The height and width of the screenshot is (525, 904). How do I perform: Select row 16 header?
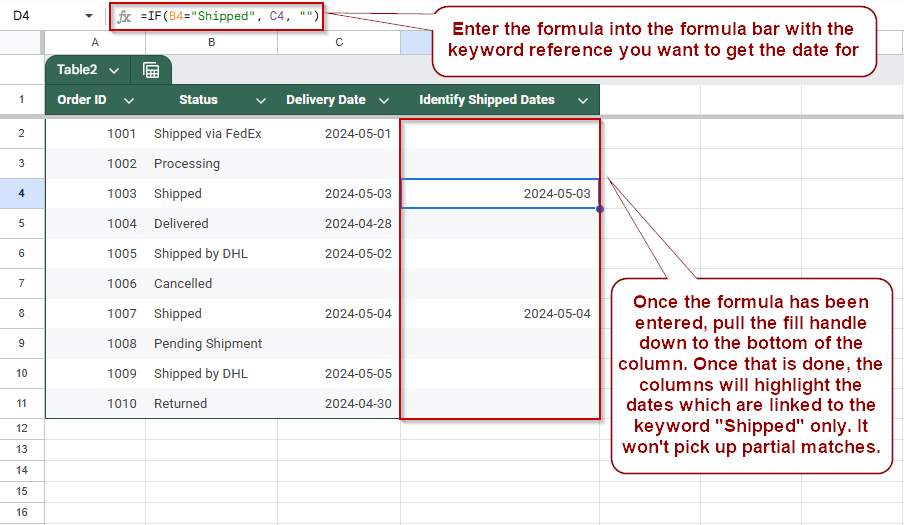[x=21, y=512]
